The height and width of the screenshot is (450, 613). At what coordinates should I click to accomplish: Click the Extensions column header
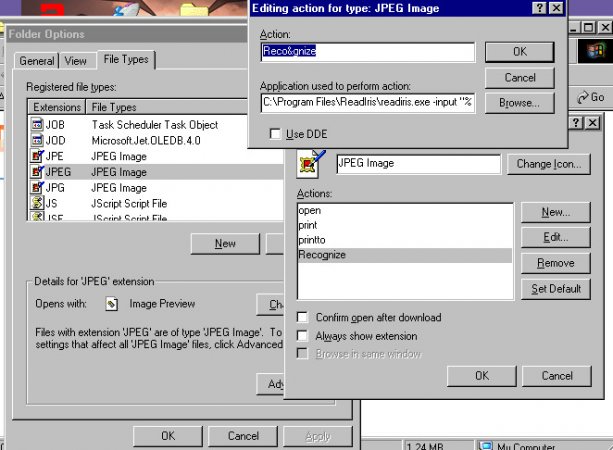(x=57, y=107)
